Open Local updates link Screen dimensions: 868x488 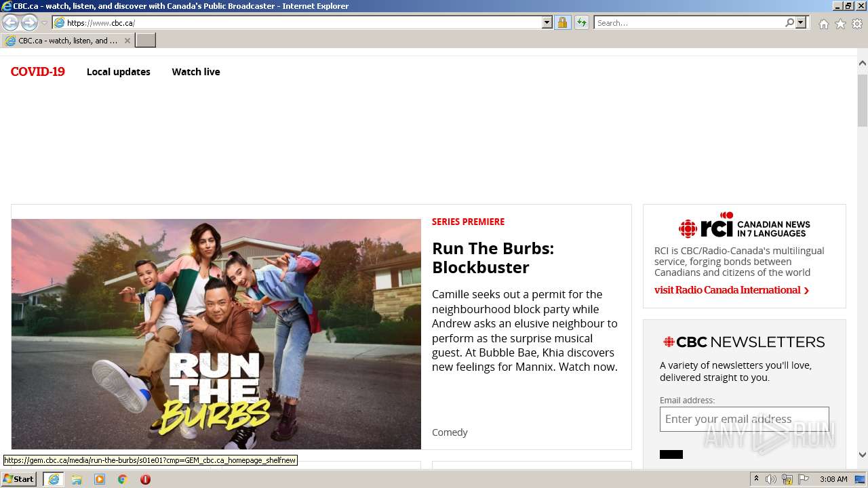tap(119, 72)
